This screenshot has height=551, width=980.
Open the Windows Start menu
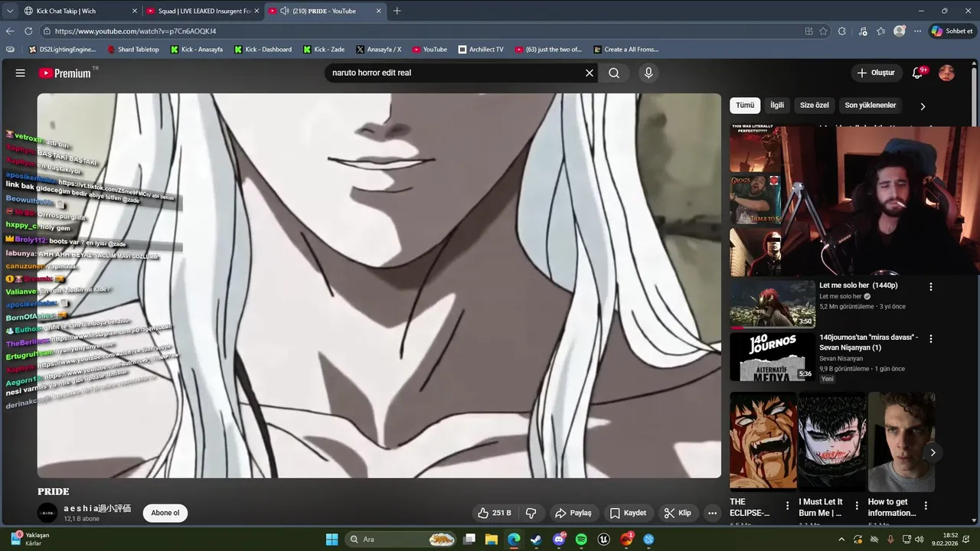pos(332,540)
